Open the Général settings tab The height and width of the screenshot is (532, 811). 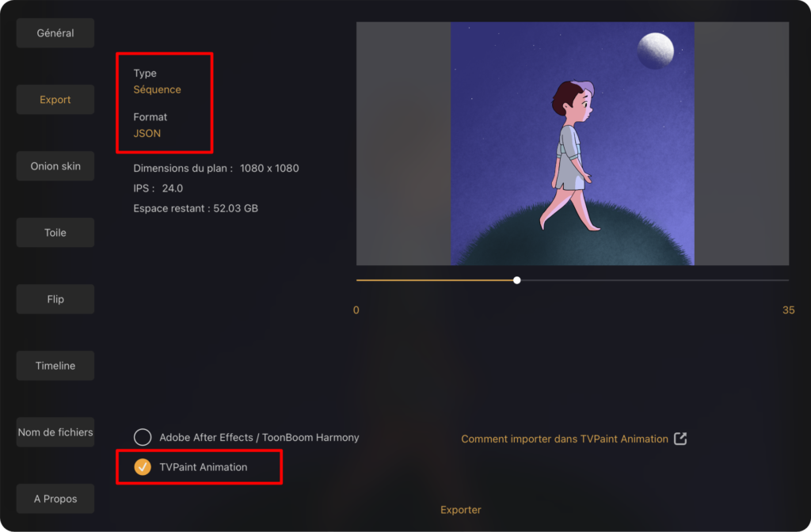click(x=55, y=33)
